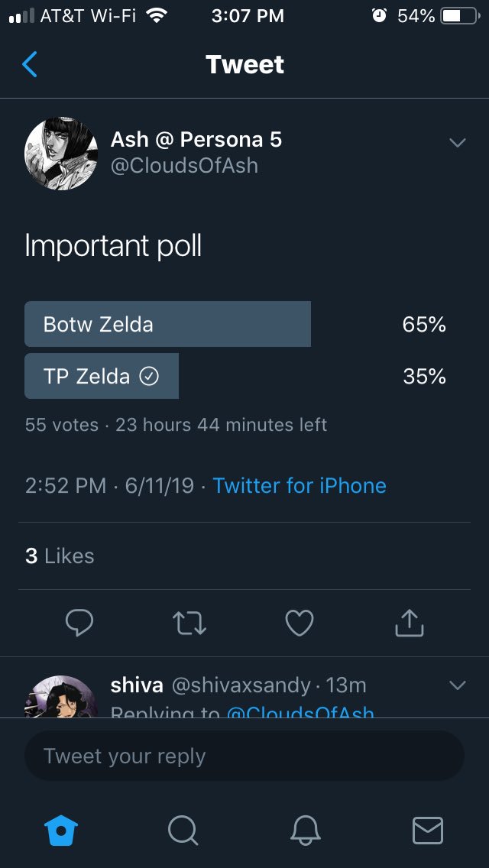Screen dimensions: 489x868
Task: Go to the Home tab
Action: [63, 830]
